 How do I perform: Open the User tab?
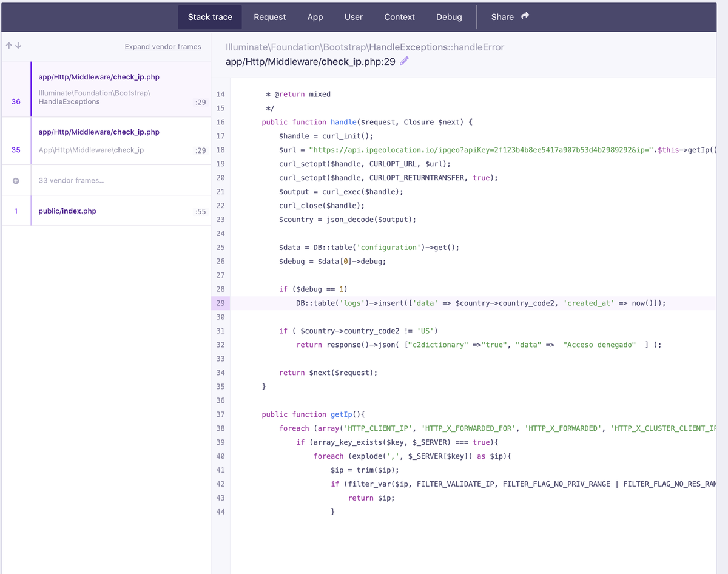(354, 17)
